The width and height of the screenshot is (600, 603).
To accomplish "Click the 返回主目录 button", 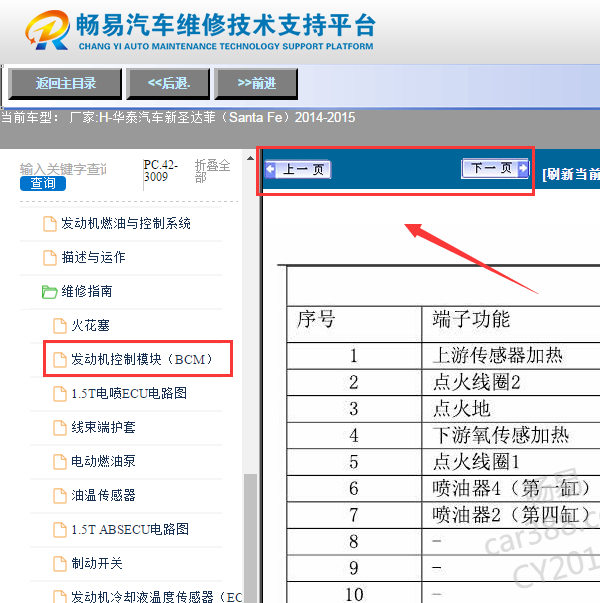I will [65, 83].
